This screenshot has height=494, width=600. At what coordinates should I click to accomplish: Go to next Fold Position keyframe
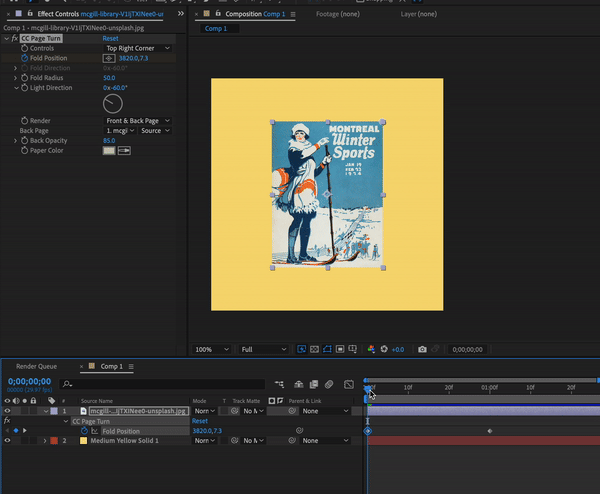coord(24,430)
